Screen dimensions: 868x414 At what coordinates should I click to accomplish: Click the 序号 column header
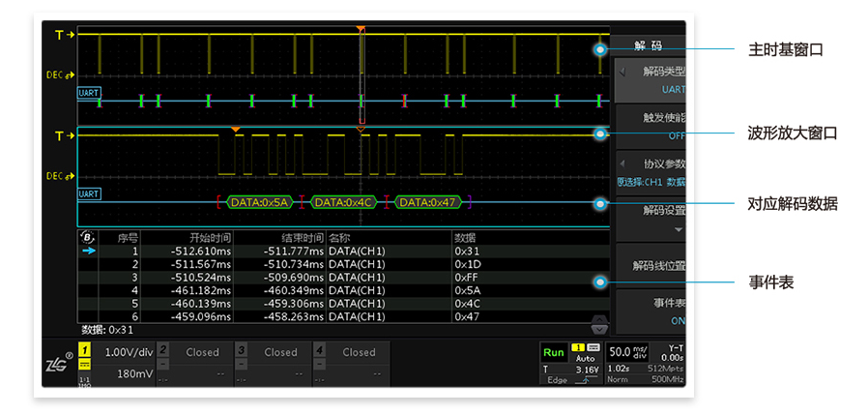tap(128, 238)
